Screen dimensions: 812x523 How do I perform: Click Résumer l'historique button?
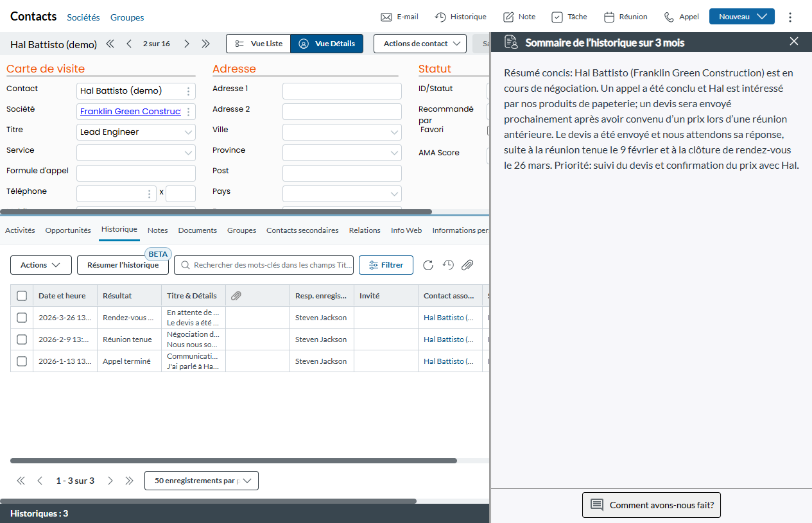123,265
